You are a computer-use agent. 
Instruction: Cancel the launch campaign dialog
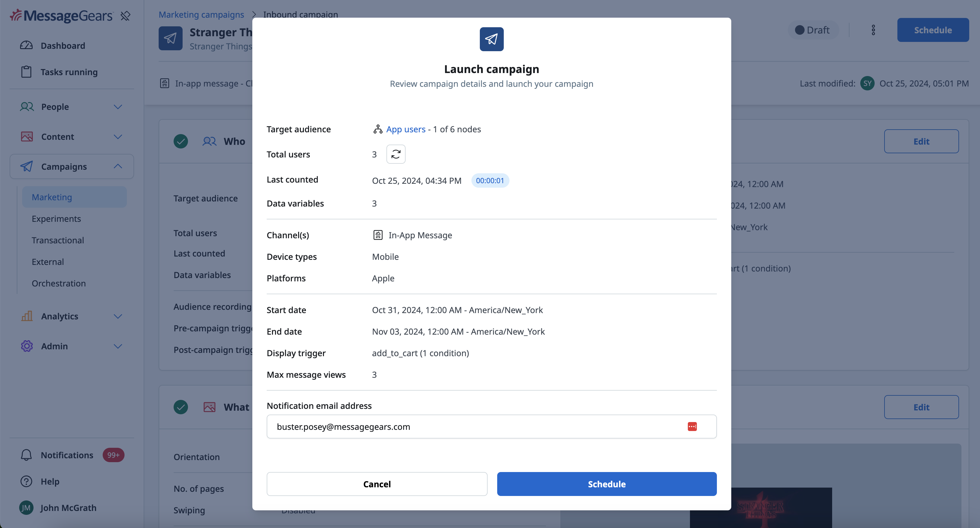click(x=377, y=484)
